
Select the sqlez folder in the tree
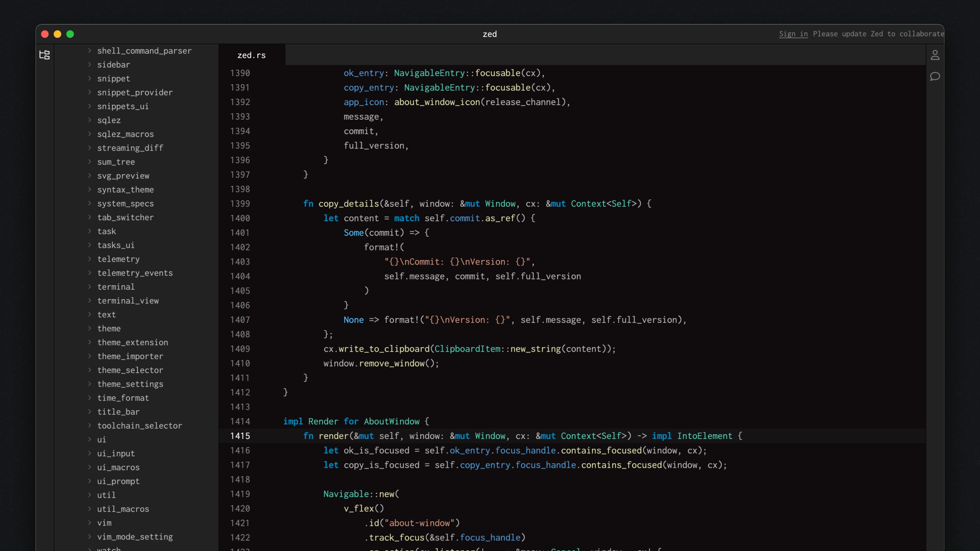(109, 120)
